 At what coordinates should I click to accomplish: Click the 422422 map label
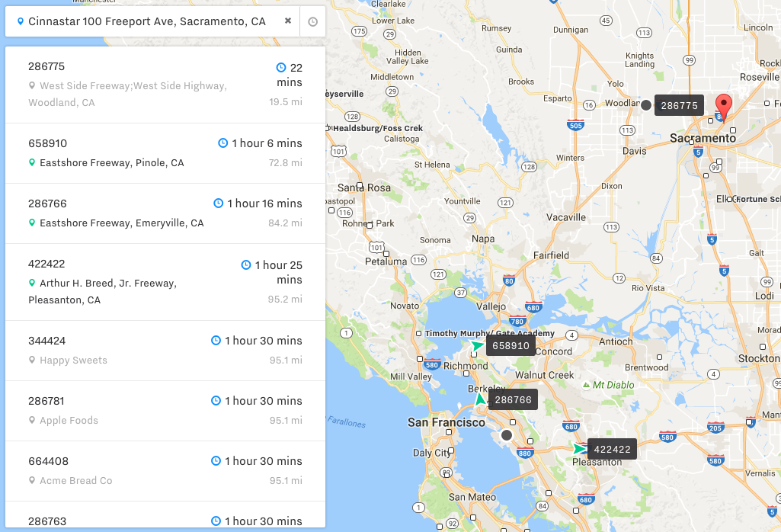click(612, 450)
